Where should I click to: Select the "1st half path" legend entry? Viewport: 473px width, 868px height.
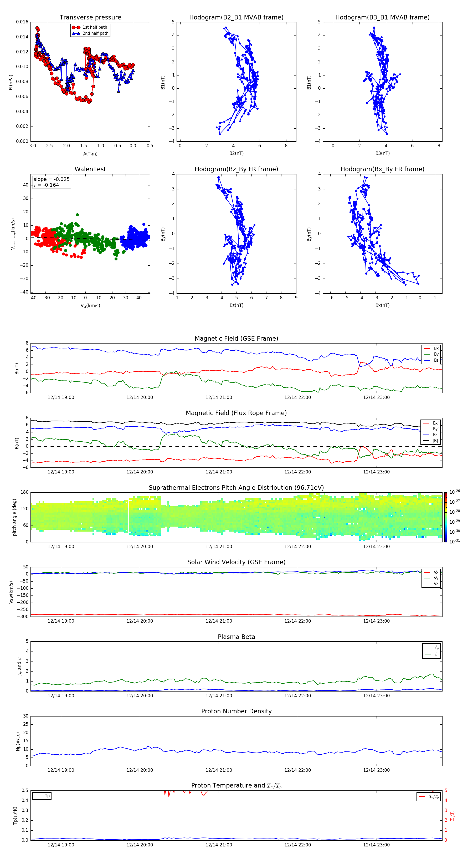click(90, 27)
